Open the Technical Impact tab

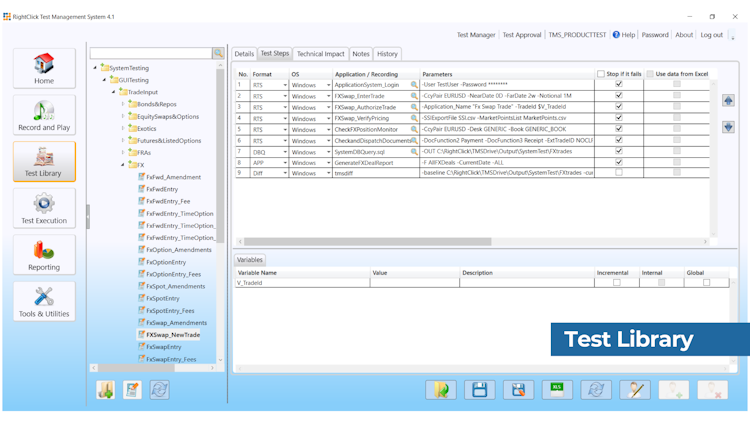click(320, 54)
